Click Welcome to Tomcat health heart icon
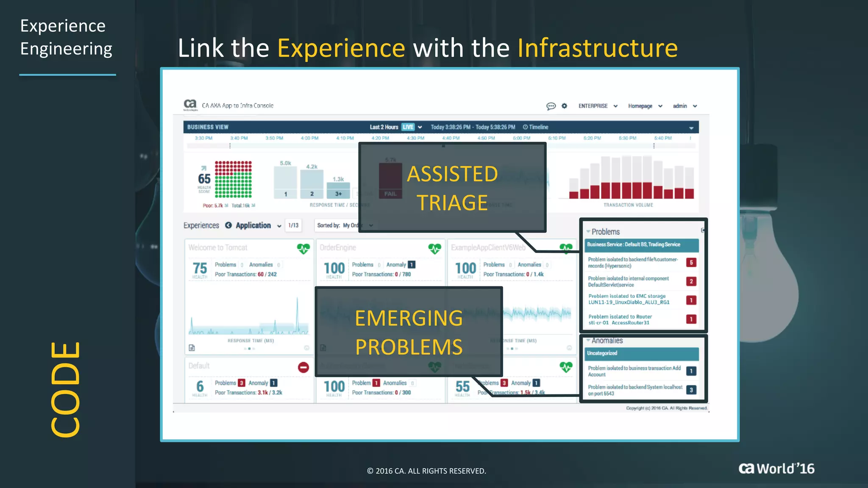Screen dimensions: 868x488 [x=303, y=249]
